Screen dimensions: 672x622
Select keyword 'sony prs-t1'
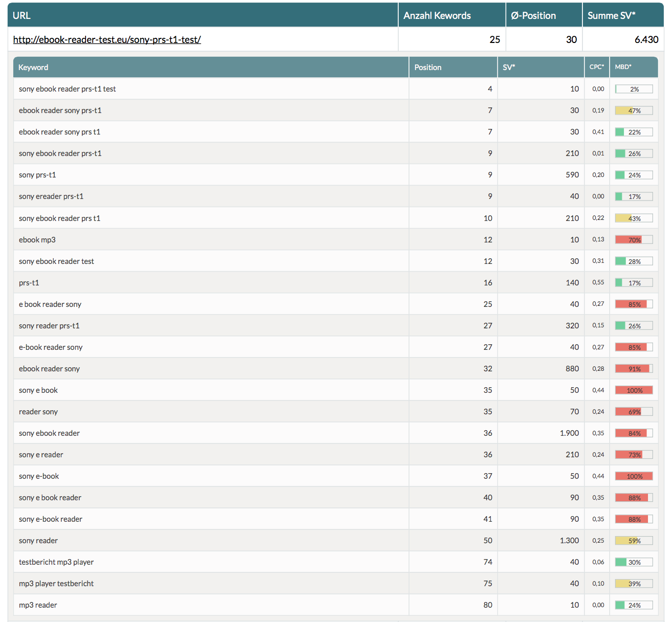click(x=37, y=175)
